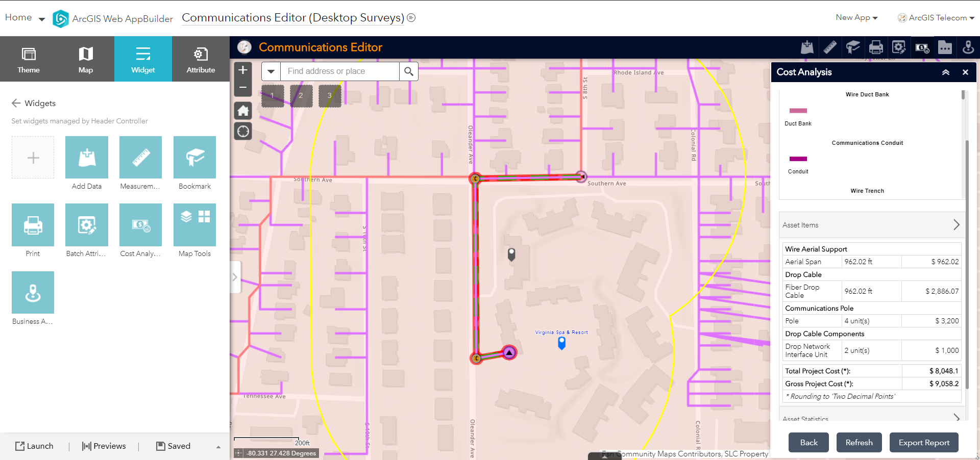Click the Communications Editor app logo
Image resolution: width=980 pixels, height=460 pixels.
tap(244, 47)
